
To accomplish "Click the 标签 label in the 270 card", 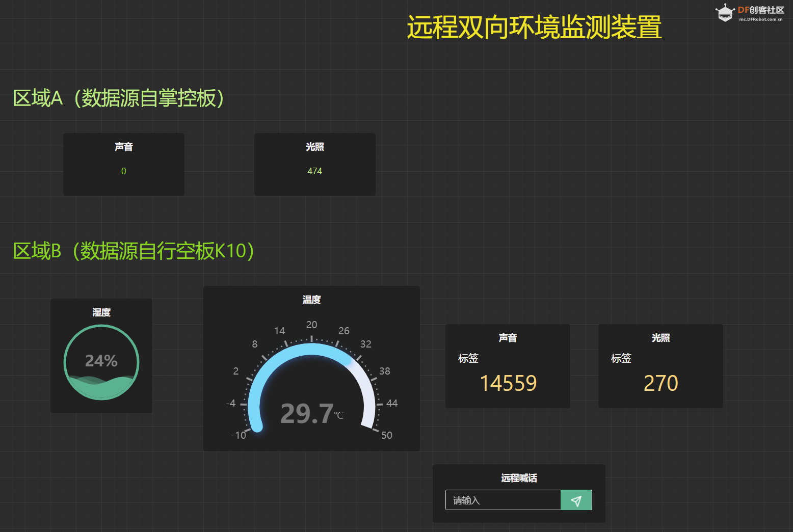I will [x=621, y=358].
